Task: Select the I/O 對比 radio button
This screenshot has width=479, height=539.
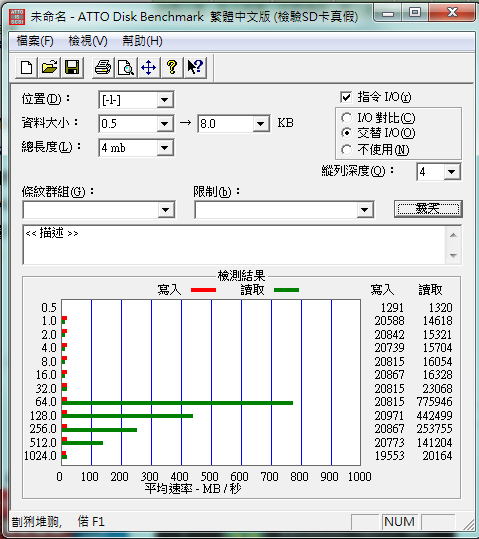Action: pyautogui.click(x=346, y=118)
